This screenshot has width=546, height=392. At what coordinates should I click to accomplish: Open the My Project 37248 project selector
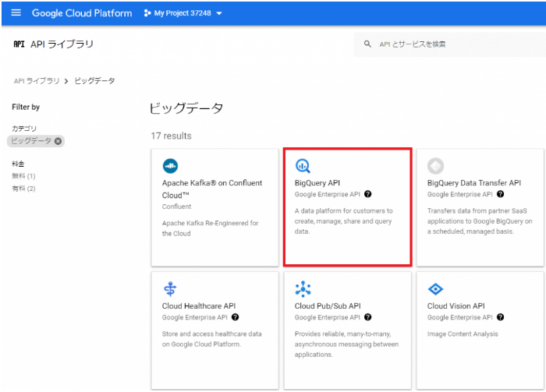coord(183,13)
